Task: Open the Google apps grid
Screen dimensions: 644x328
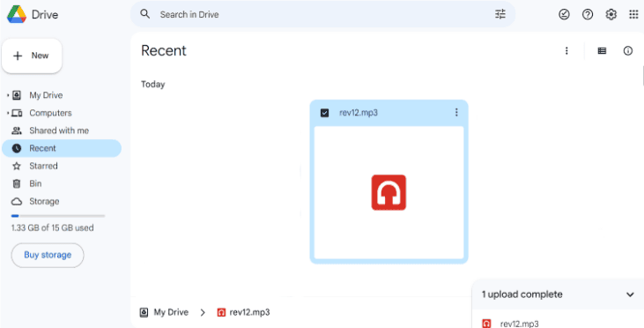Action: [x=633, y=14]
